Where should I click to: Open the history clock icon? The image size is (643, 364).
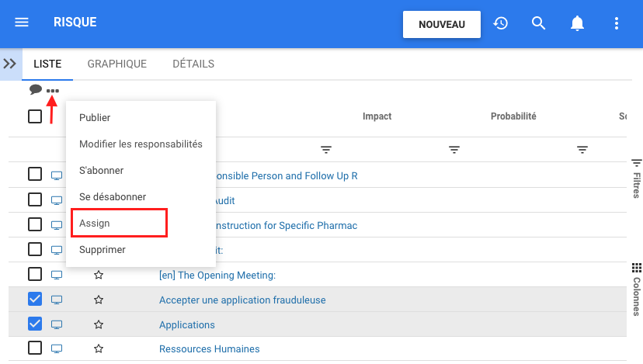tap(501, 23)
